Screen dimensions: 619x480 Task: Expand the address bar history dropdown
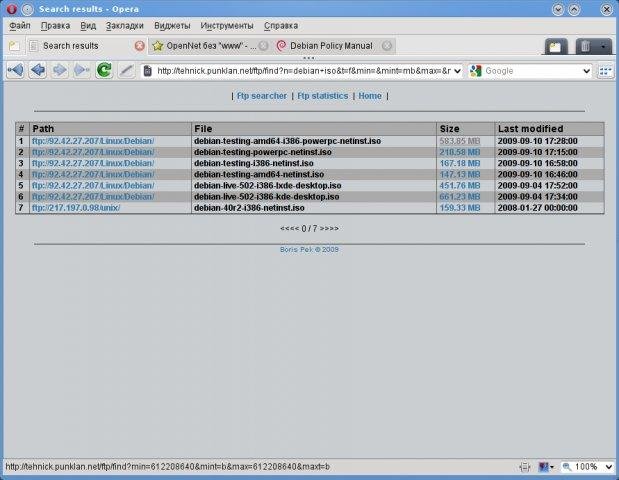(x=457, y=71)
